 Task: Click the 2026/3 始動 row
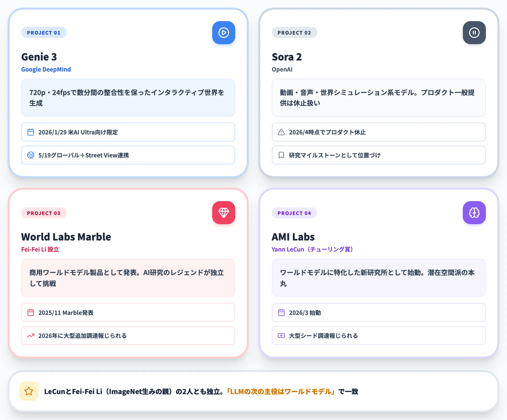pos(379,312)
